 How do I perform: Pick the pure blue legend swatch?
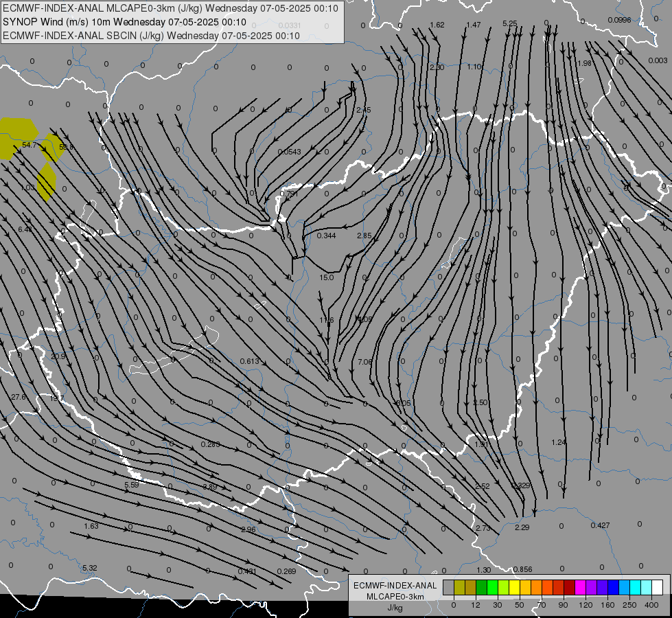pyautogui.click(x=613, y=588)
